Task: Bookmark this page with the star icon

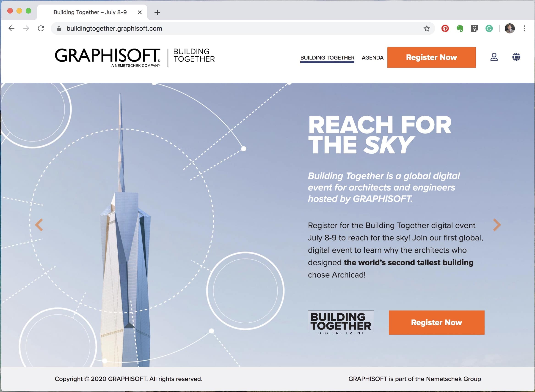Action: coord(426,28)
